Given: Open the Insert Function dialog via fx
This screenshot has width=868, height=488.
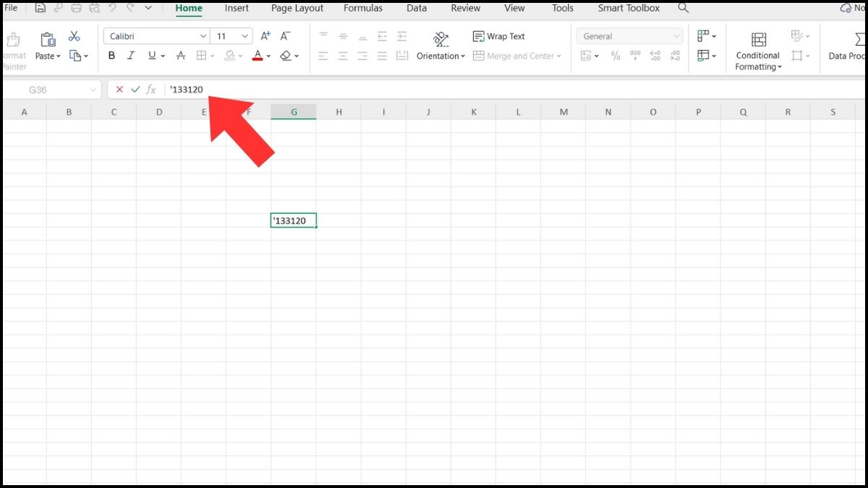Looking at the screenshot, I should click(150, 90).
